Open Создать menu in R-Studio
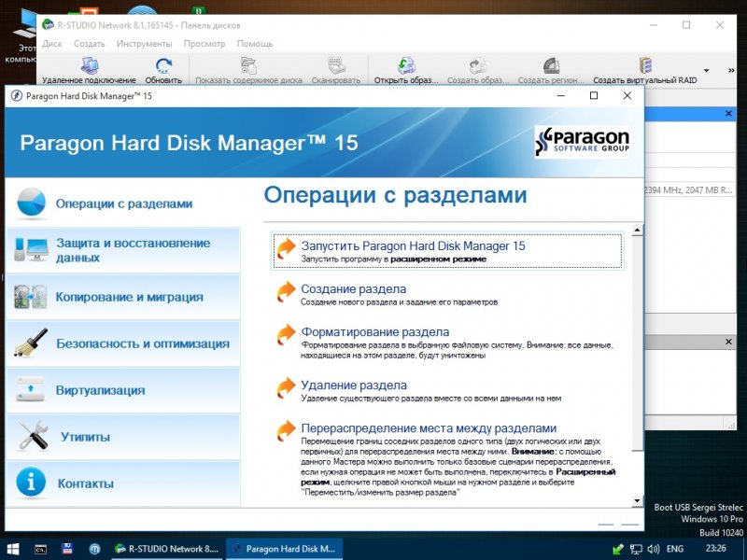747x560 pixels. [x=89, y=43]
